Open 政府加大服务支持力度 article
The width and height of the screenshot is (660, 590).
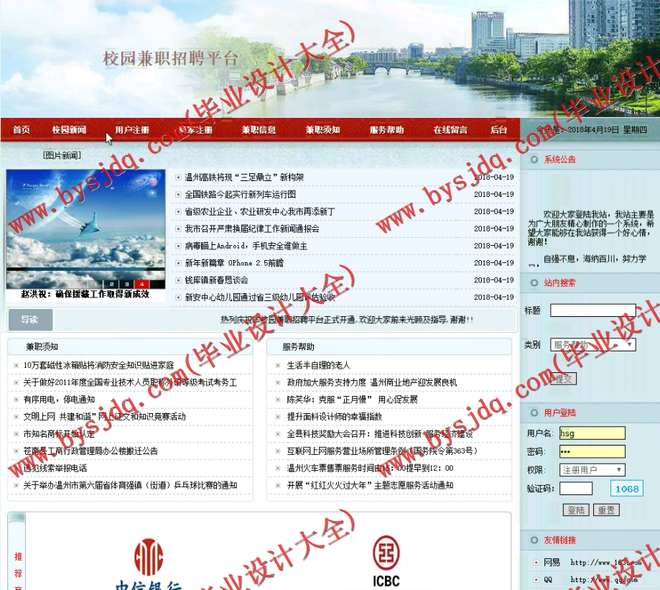tap(372, 382)
